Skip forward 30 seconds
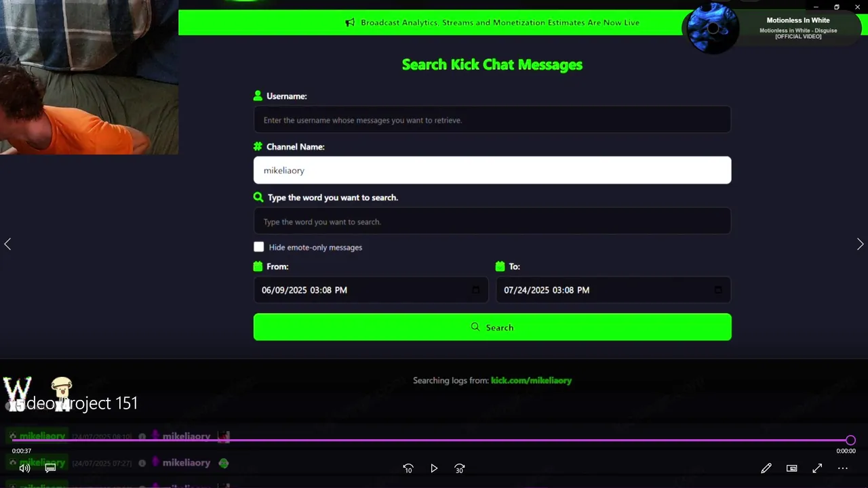Viewport: 868px width, 488px height. (460, 468)
